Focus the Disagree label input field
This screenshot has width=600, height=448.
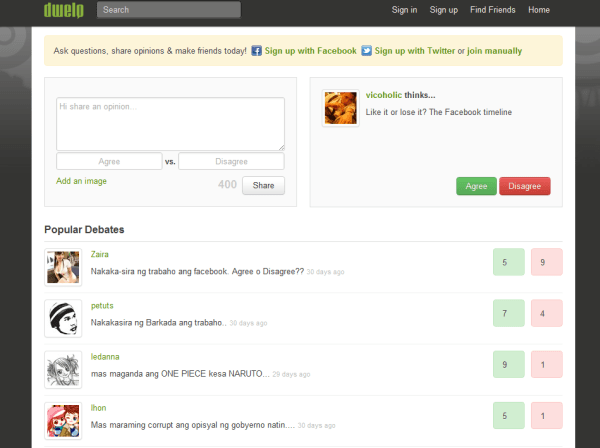231,161
